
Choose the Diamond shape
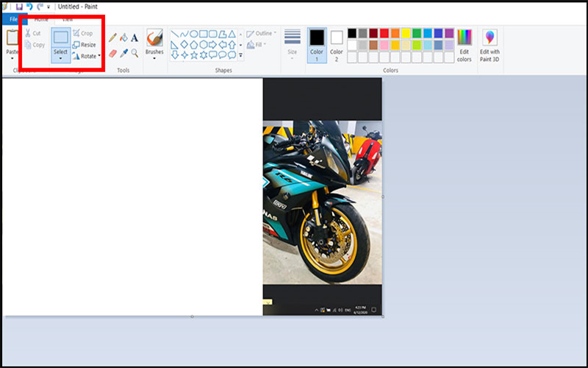184,45
